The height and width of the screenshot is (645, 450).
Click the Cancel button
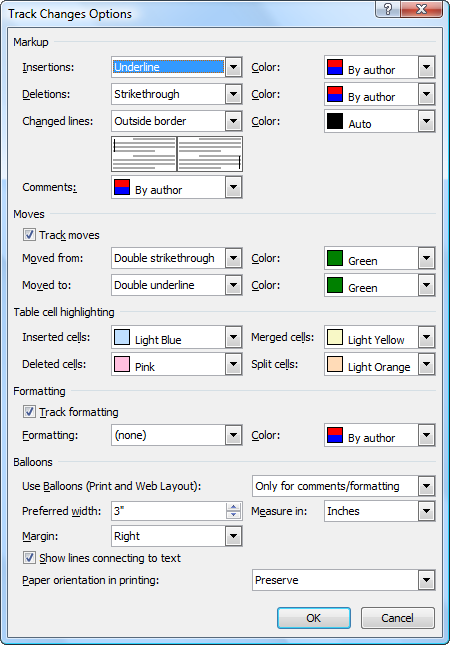coord(397,618)
